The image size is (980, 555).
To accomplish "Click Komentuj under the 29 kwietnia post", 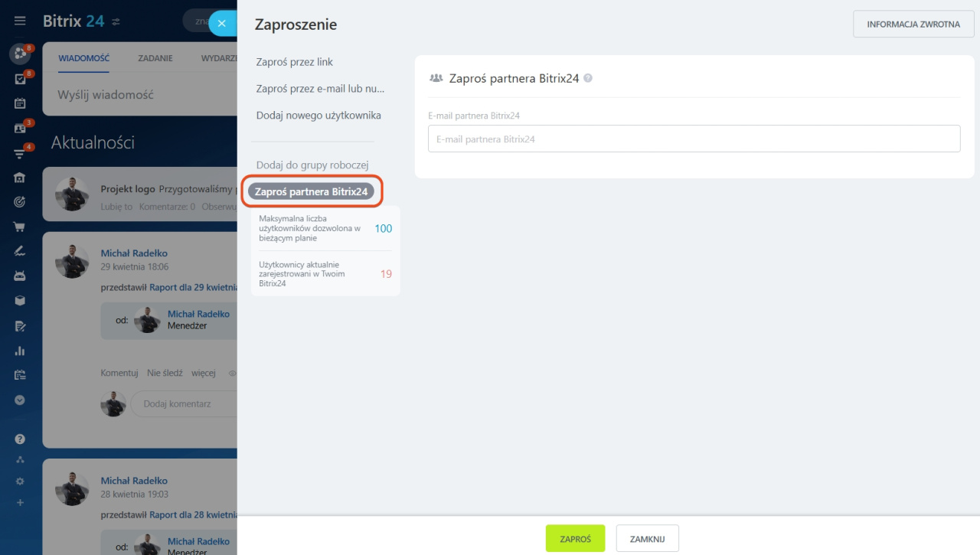I will click(x=119, y=373).
